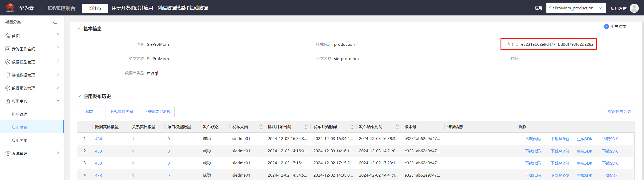Click the data entity count link 434
This screenshot has height=180, width=644.
click(x=99, y=139)
